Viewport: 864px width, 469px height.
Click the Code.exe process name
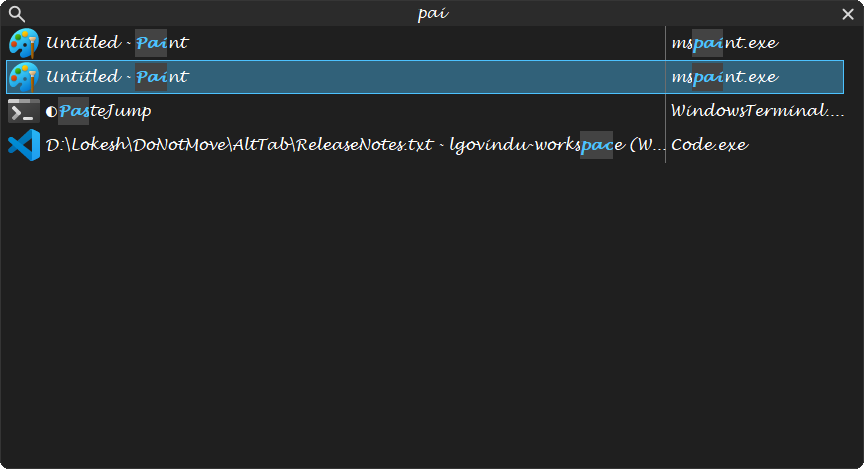(709, 145)
